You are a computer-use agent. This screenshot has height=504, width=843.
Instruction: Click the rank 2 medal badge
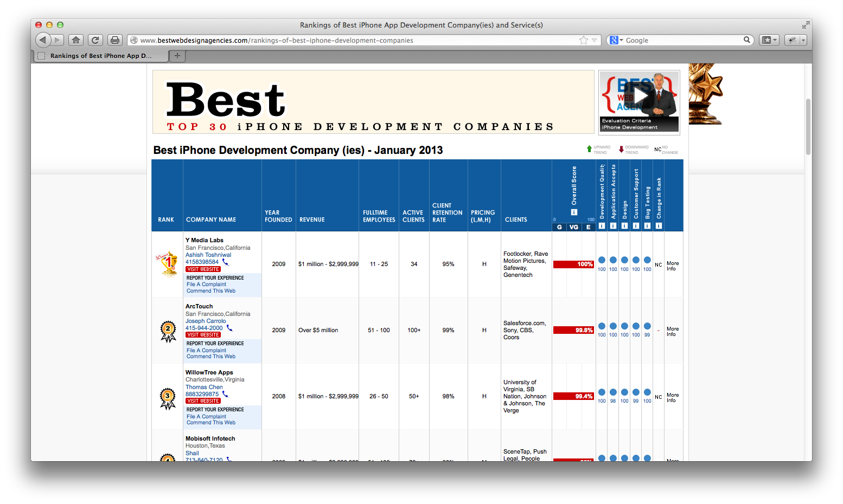click(x=168, y=331)
